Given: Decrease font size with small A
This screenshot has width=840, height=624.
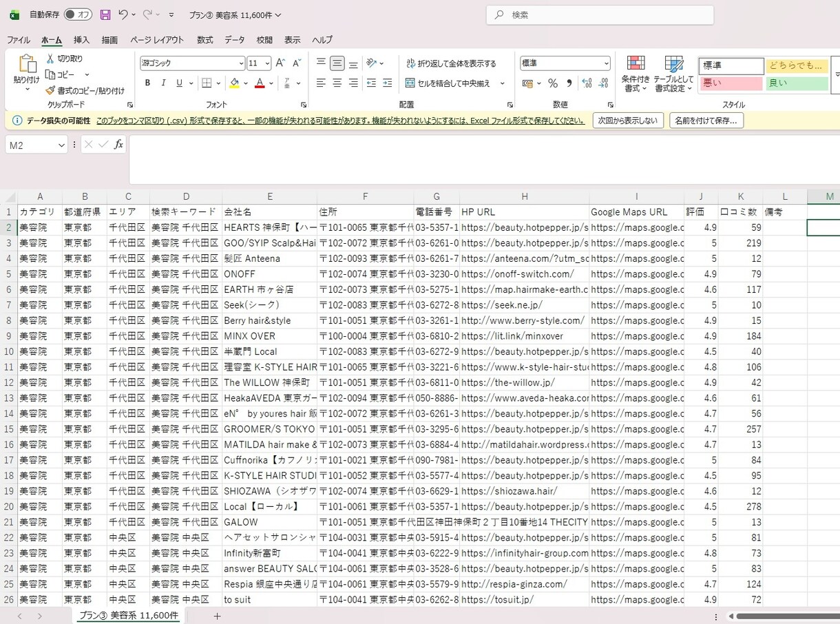Looking at the screenshot, I should tap(297, 63).
